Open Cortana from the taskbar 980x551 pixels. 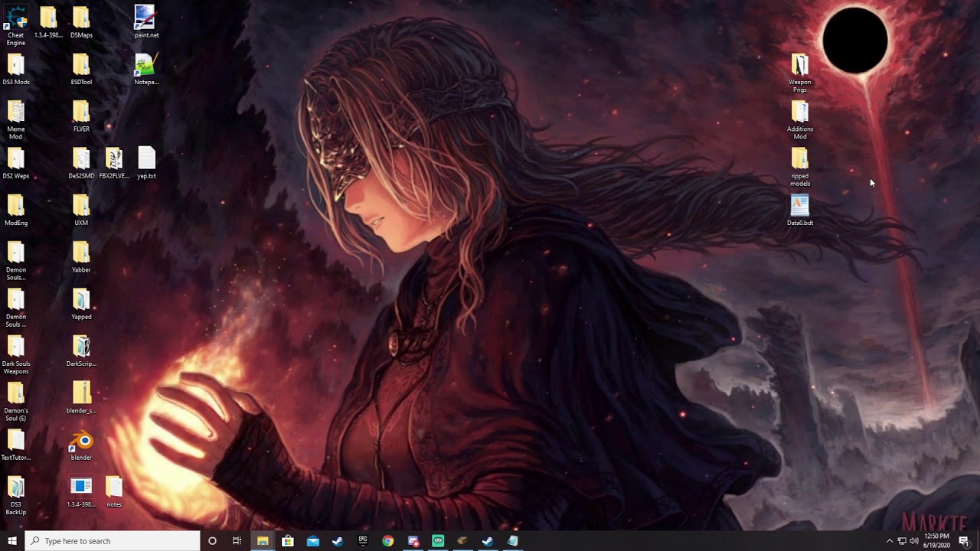(212, 541)
